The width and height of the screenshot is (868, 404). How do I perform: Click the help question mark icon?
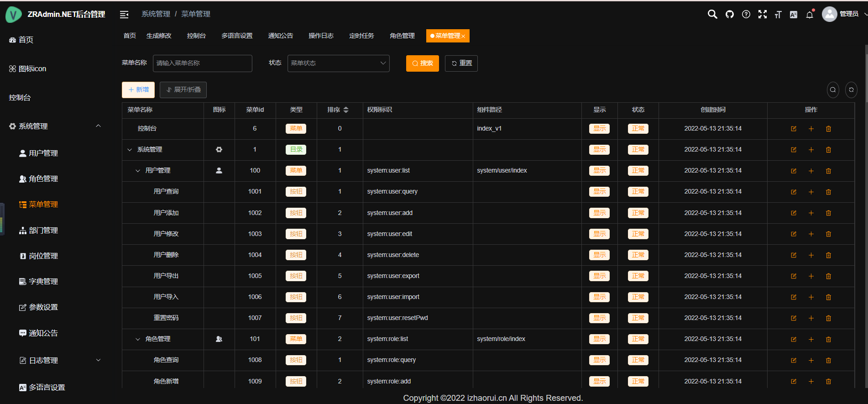click(x=746, y=14)
